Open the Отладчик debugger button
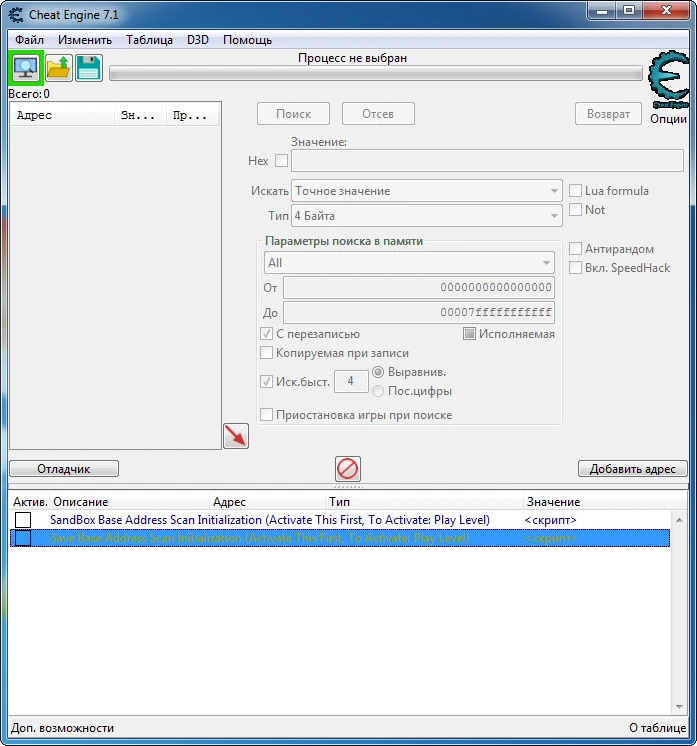 pyautogui.click(x=64, y=469)
